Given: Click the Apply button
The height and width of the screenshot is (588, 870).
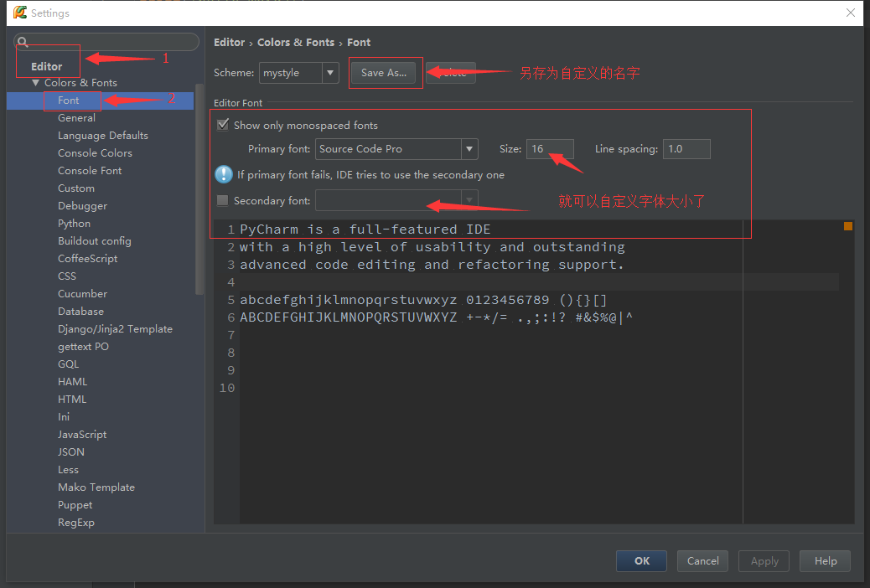Looking at the screenshot, I should [764, 561].
